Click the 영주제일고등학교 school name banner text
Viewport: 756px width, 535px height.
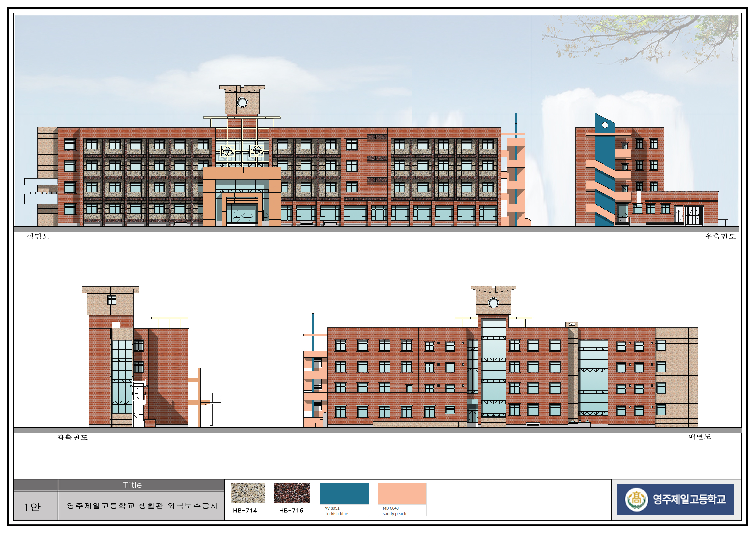pos(689,499)
